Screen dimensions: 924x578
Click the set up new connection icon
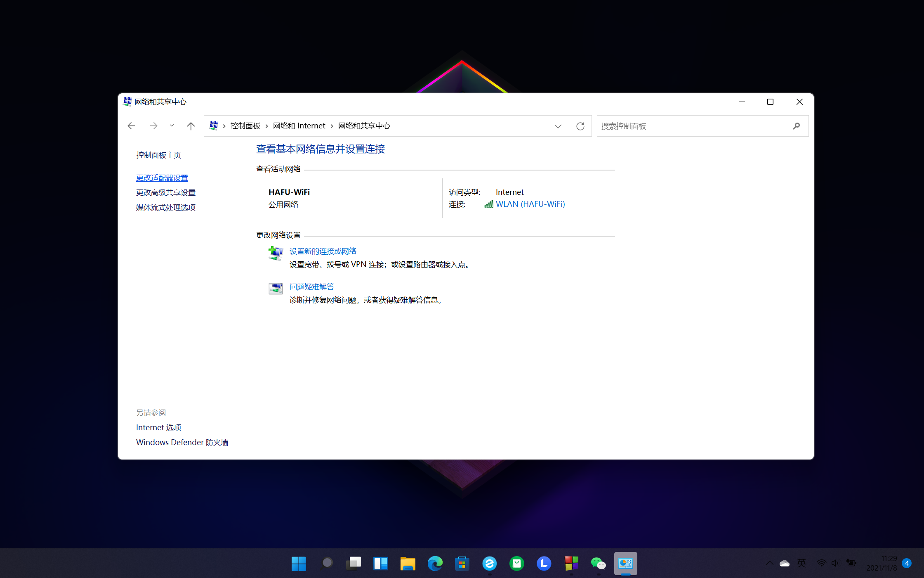click(276, 253)
